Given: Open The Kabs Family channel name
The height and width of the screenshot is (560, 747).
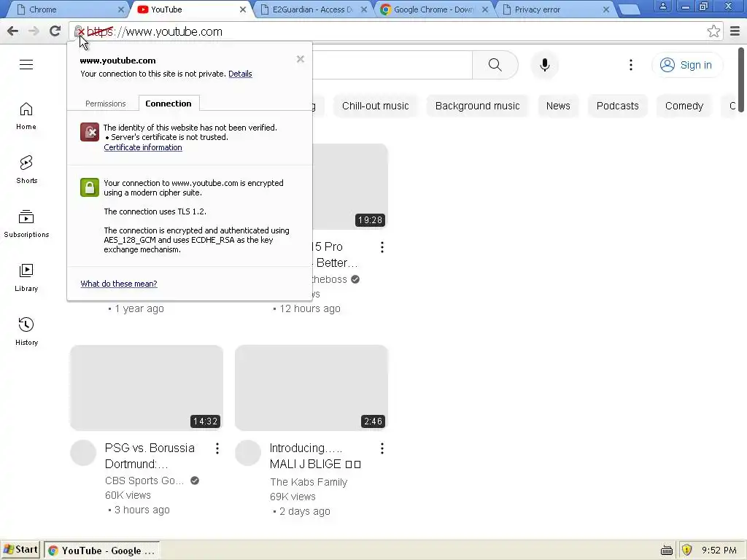Looking at the screenshot, I should 309,482.
